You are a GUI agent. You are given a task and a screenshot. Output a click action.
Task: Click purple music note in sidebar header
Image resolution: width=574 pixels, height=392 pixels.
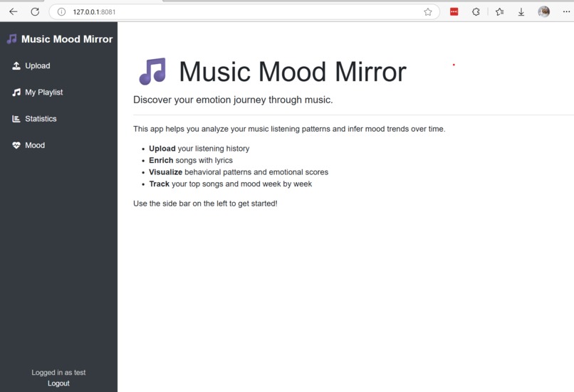(x=11, y=38)
